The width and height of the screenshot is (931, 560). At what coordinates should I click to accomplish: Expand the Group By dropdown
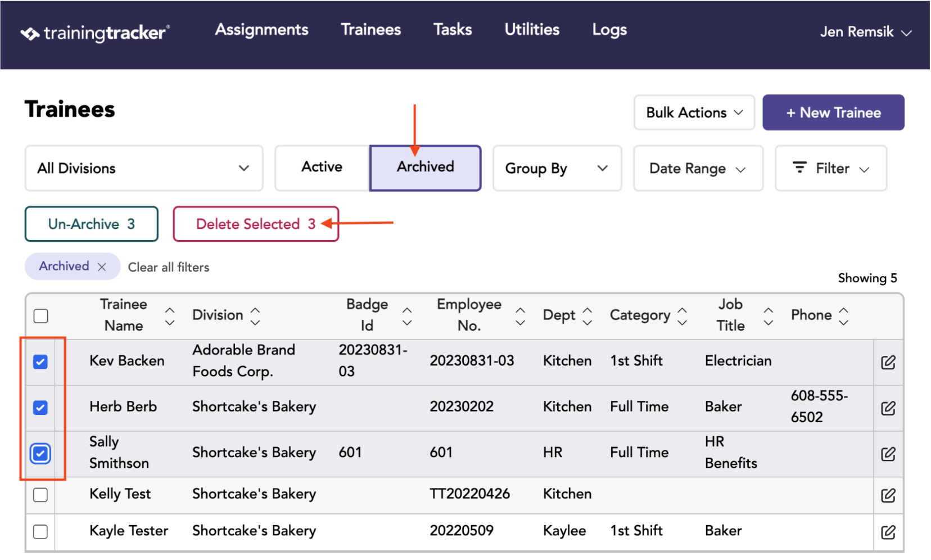pyautogui.click(x=557, y=168)
